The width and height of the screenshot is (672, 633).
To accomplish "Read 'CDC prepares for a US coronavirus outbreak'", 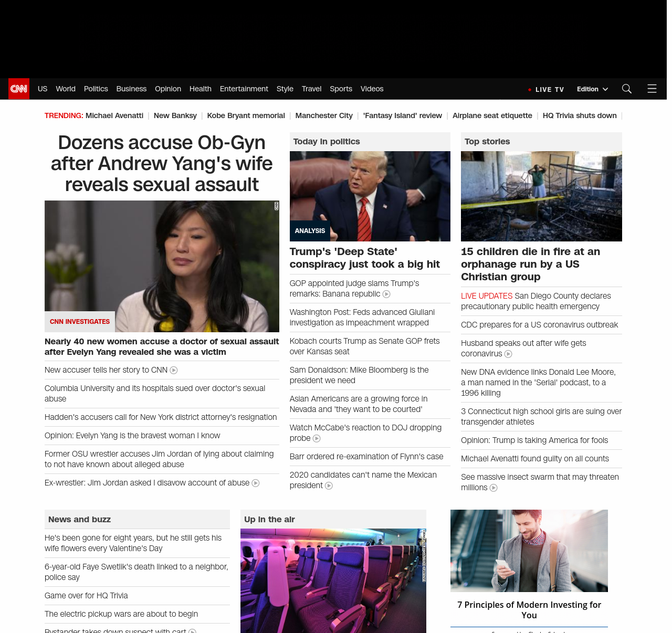I will point(539,325).
